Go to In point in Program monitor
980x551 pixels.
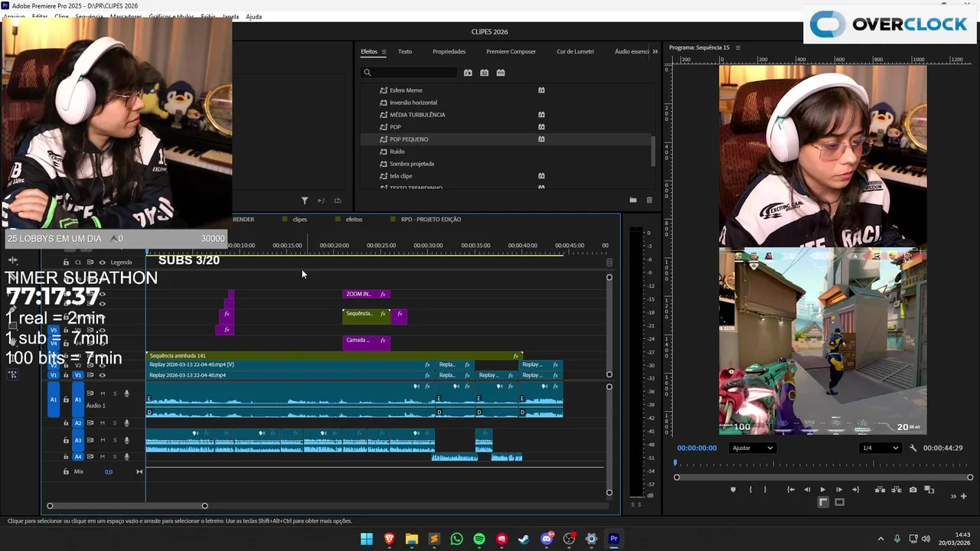click(791, 490)
